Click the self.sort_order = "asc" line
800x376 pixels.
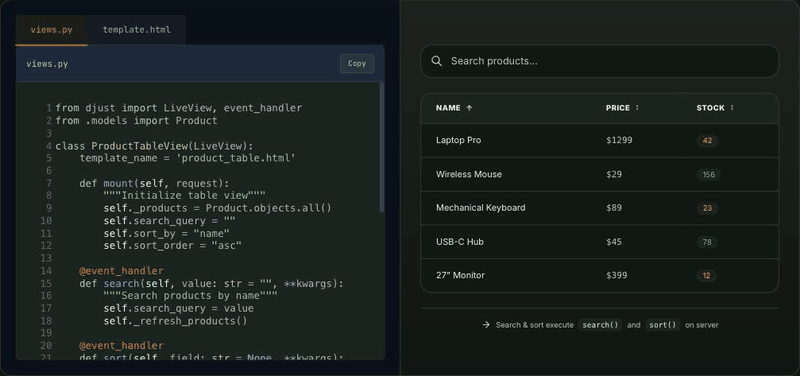coord(172,246)
